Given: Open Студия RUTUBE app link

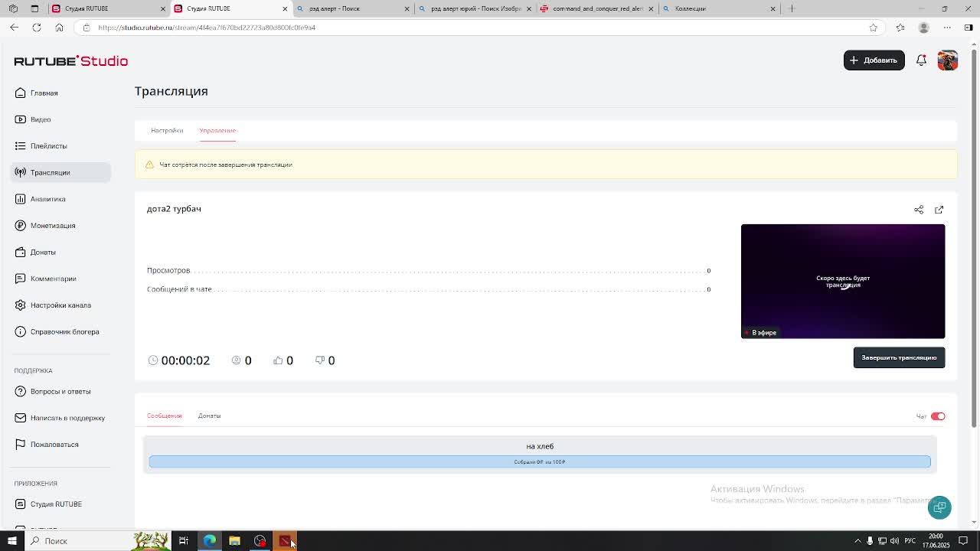Looking at the screenshot, I should (x=60, y=504).
